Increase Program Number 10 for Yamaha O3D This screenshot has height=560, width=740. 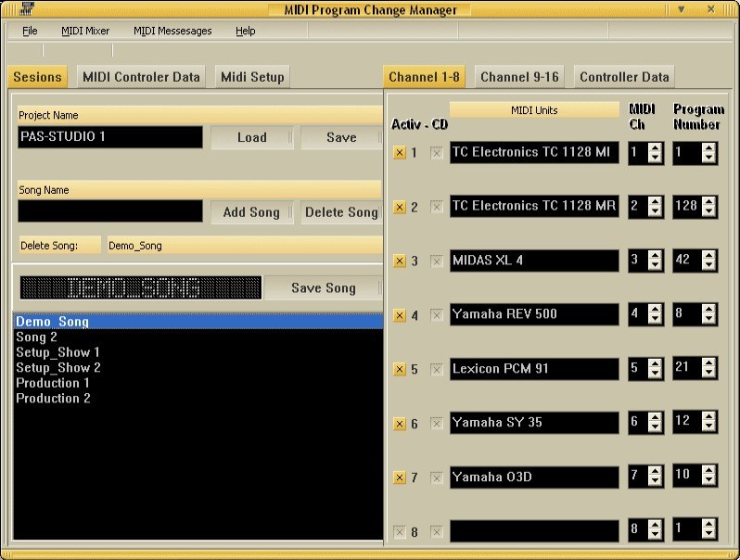click(708, 472)
